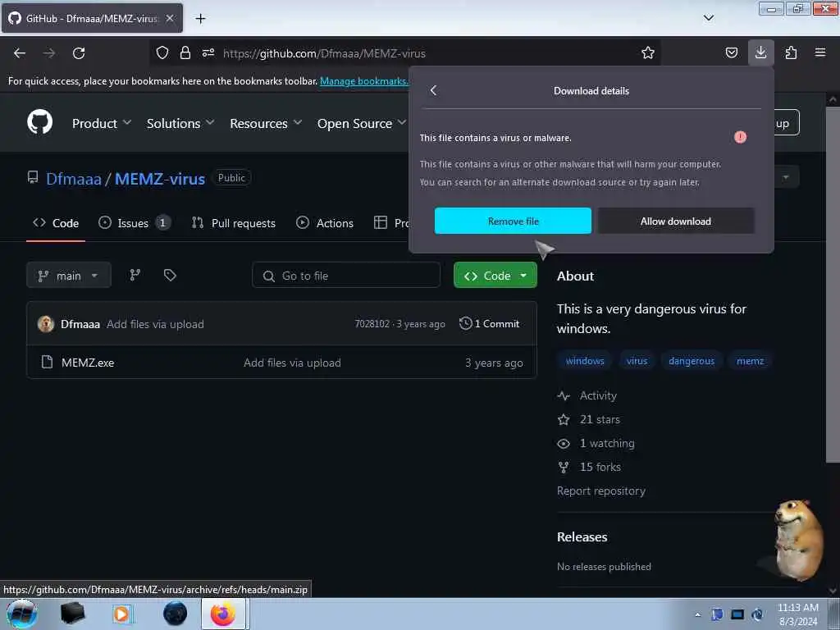Click the red malware warning icon
This screenshot has width=840, height=630.
[x=740, y=137]
